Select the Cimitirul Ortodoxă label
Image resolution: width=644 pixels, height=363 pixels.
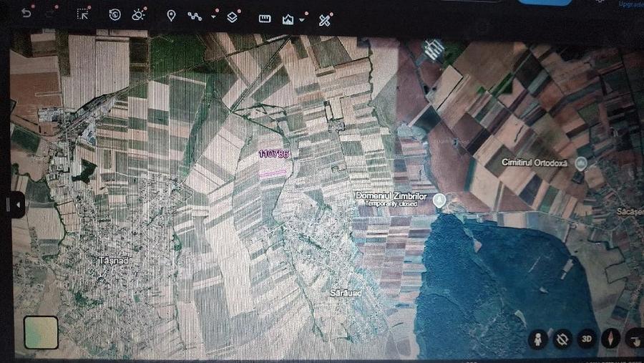click(x=535, y=163)
